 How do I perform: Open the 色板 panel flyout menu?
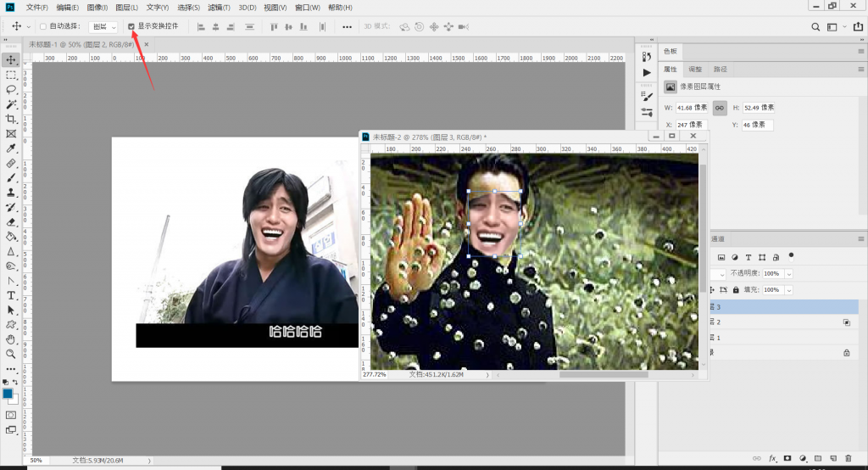pyautogui.click(x=861, y=51)
